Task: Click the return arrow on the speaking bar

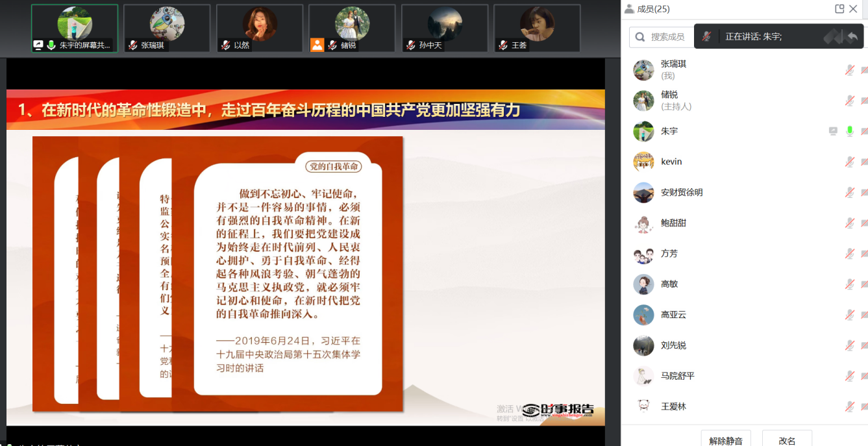Action: pyautogui.click(x=852, y=37)
